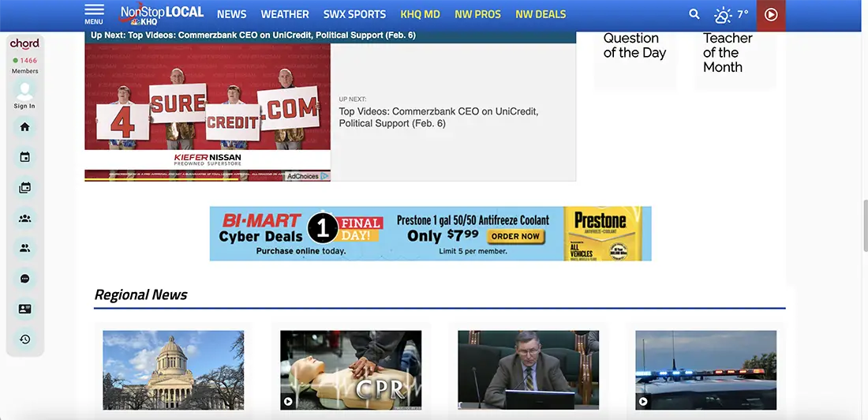Image resolution: width=868 pixels, height=420 pixels.
Task: Open the NW PROS menu
Action: pos(477,14)
